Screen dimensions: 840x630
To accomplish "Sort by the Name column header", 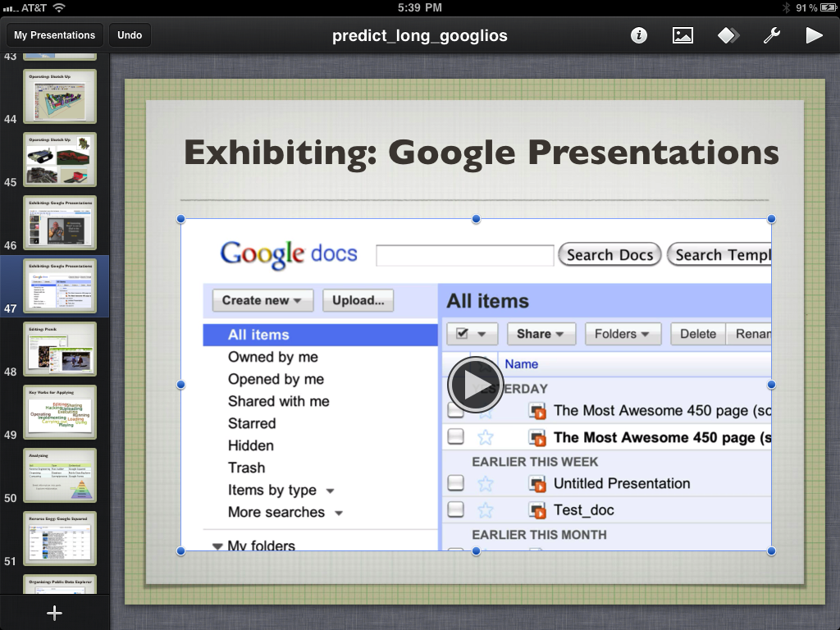I will (521, 364).
